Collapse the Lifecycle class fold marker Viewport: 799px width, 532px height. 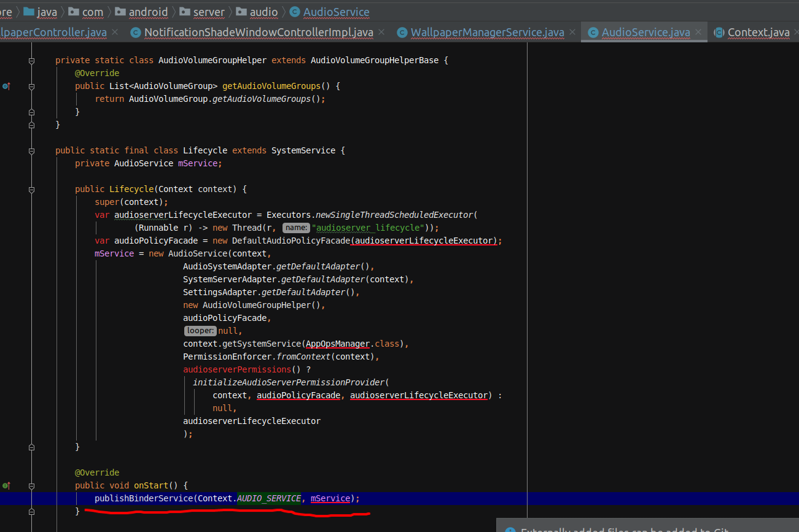click(31, 151)
